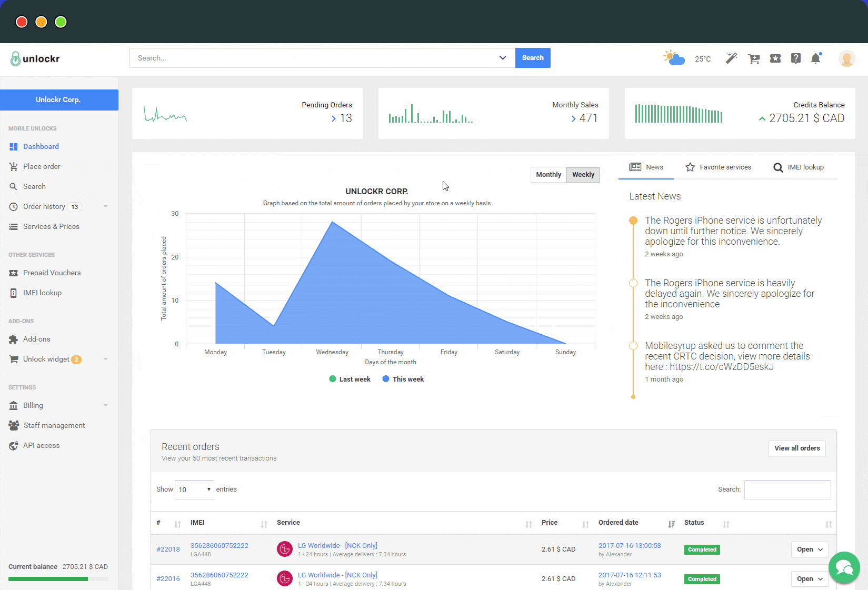The image size is (868, 590).
Task: Click the magic wand icon in header
Action: [x=732, y=58]
